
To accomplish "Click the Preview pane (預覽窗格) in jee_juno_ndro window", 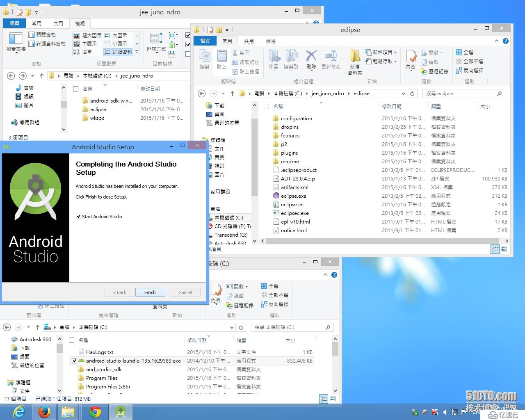I will tap(42, 35).
